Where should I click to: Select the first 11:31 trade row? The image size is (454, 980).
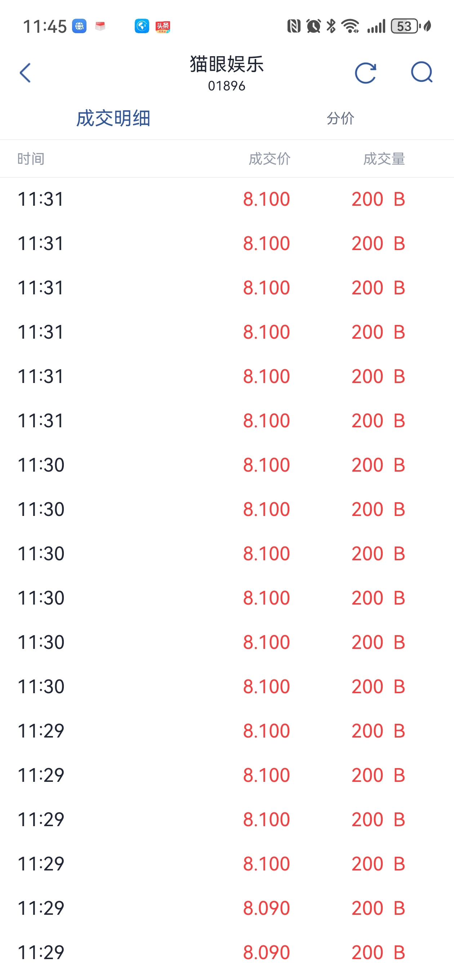click(x=227, y=199)
